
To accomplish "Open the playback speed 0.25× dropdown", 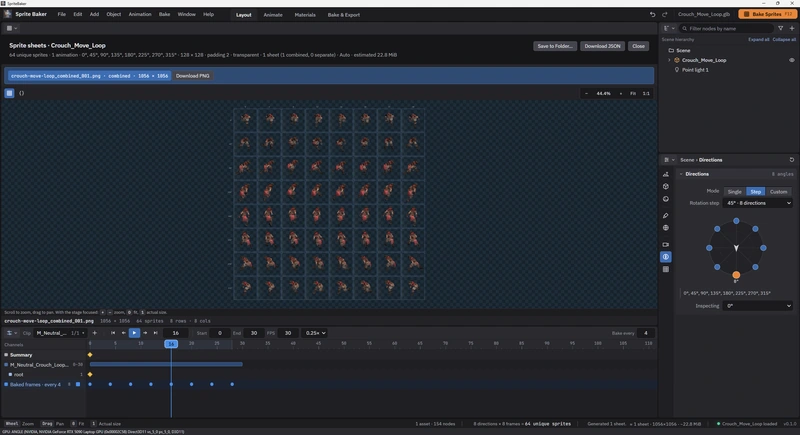I will pos(315,333).
